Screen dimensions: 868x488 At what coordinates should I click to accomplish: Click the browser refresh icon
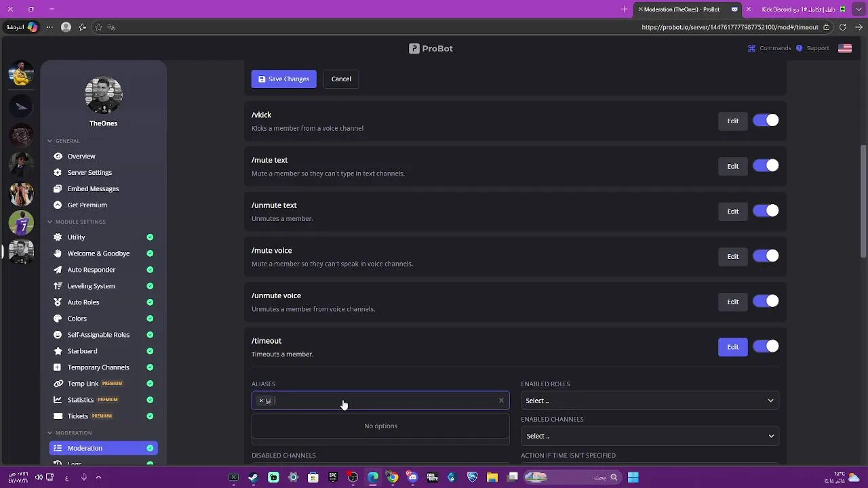click(x=843, y=27)
